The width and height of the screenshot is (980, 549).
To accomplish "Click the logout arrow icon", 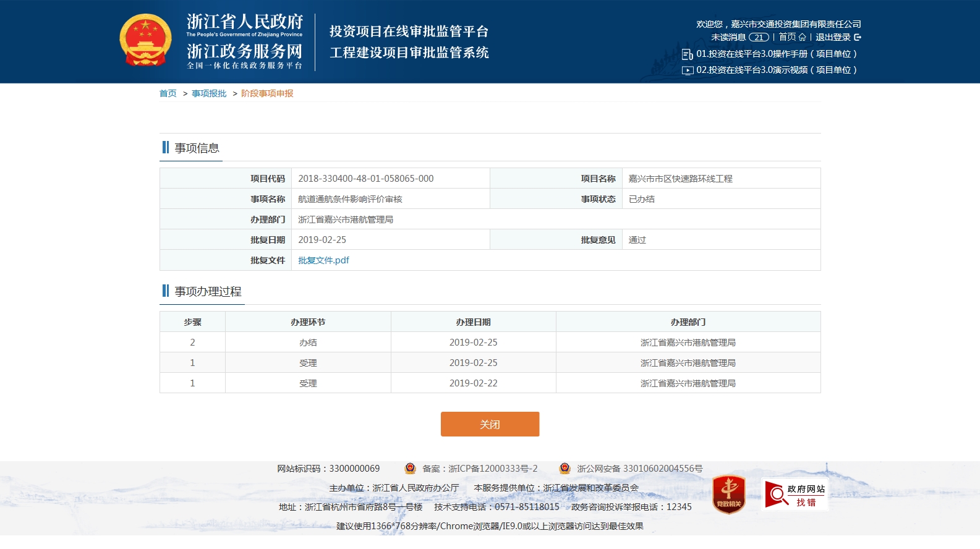I will click(x=858, y=37).
